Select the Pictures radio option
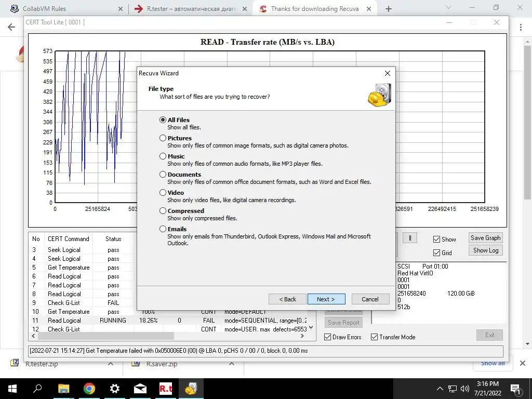 (x=163, y=138)
